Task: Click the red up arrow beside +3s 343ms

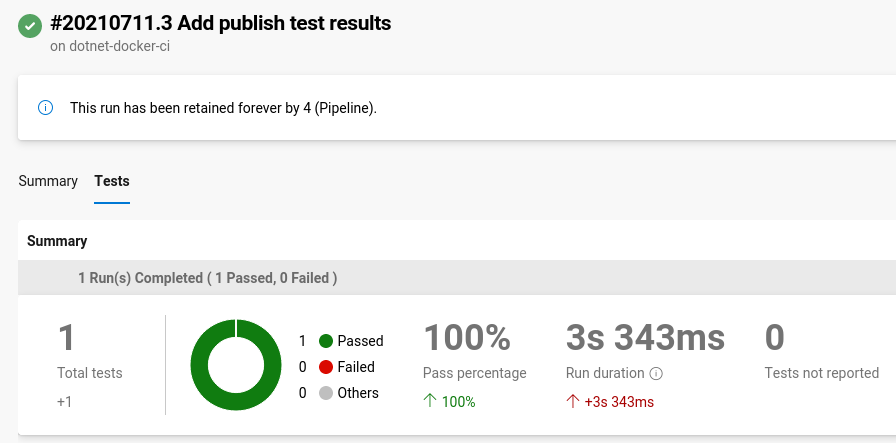Action: pos(573,402)
